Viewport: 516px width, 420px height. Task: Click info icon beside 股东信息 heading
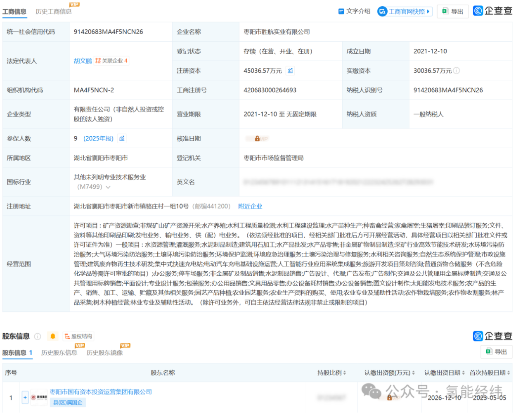38,336
